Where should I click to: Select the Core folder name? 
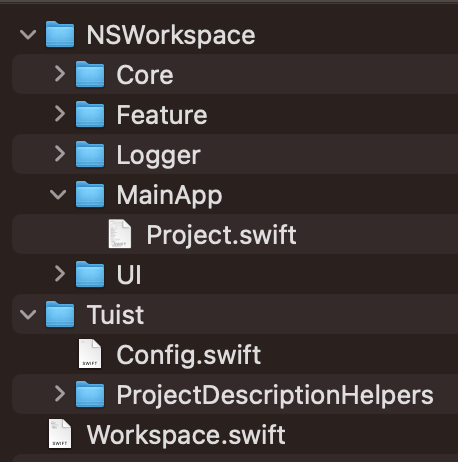[x=145, y=75]
